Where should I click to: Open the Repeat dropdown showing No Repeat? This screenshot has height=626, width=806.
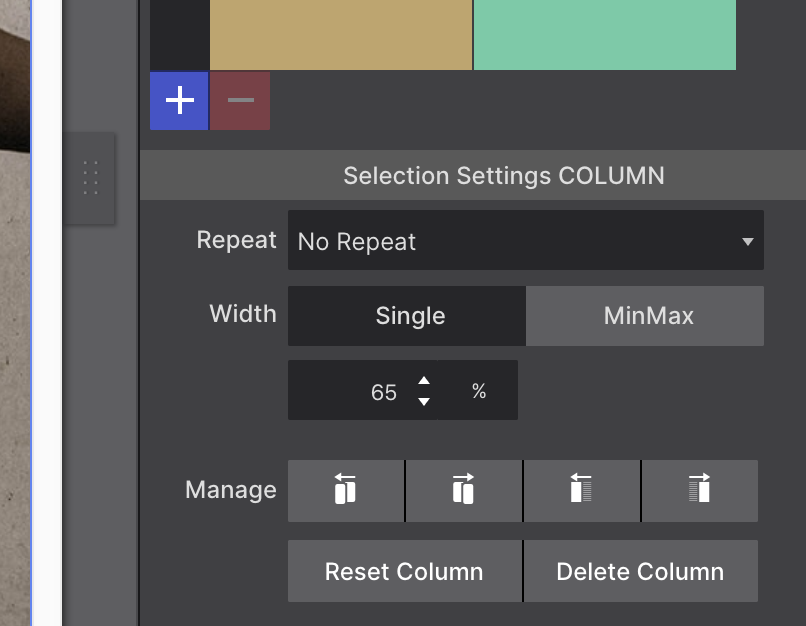(525, 240)
